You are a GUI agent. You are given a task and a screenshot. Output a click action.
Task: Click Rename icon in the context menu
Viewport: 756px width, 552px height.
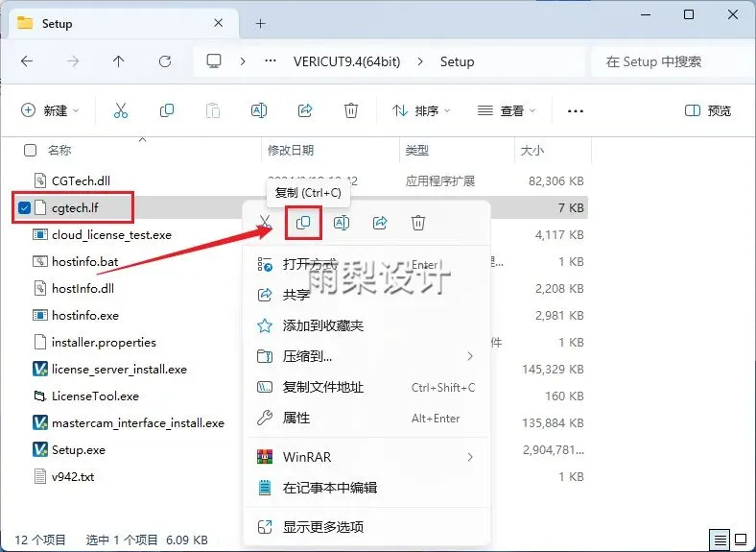point(342,223)
